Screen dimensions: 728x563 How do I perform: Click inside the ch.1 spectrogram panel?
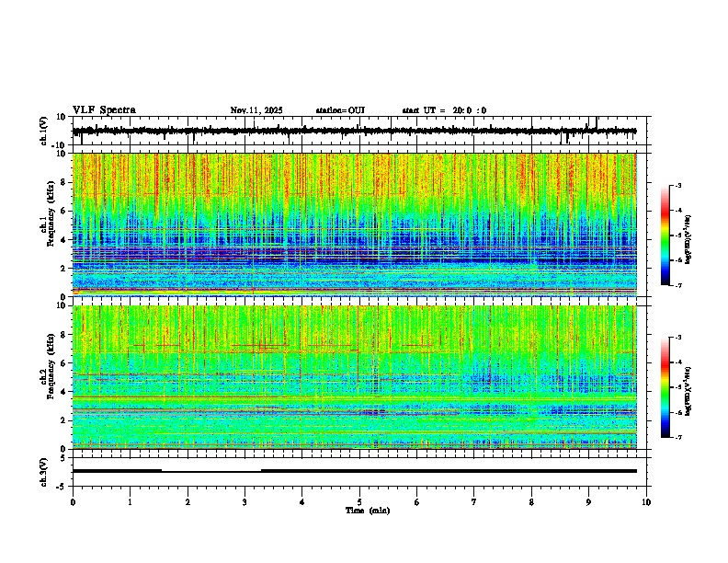point(354,224)
